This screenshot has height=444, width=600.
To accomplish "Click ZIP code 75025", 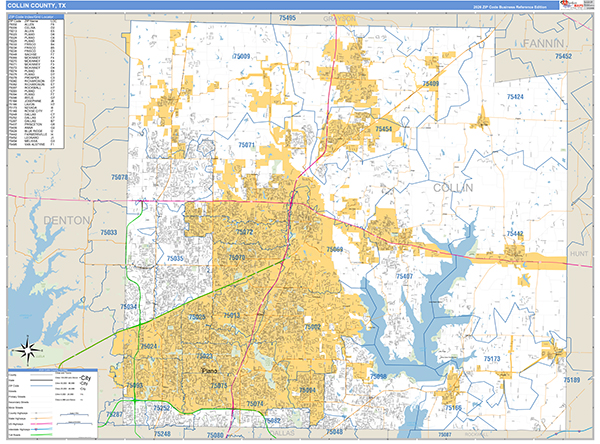I will pyautogui.click(x=197, y=317).
